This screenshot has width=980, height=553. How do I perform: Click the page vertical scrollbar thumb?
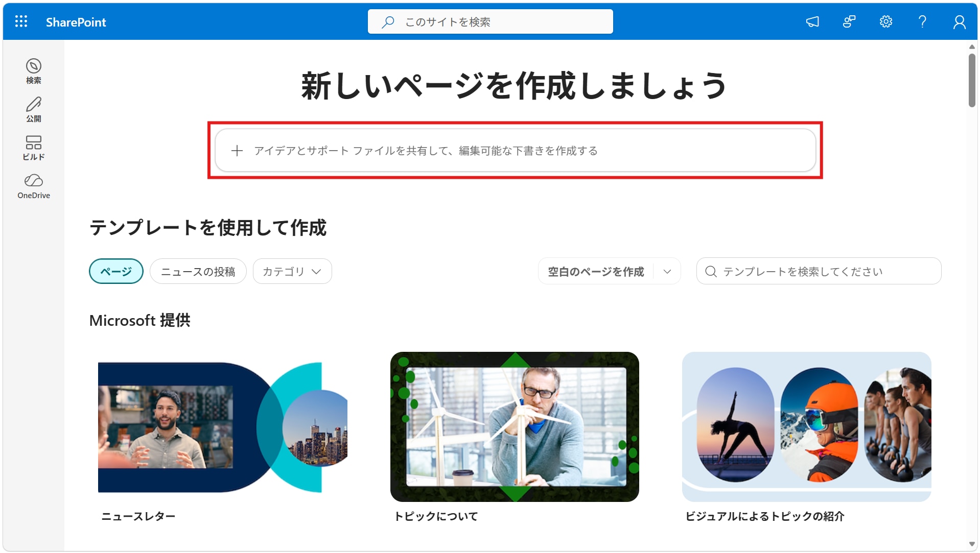(972, 80)
